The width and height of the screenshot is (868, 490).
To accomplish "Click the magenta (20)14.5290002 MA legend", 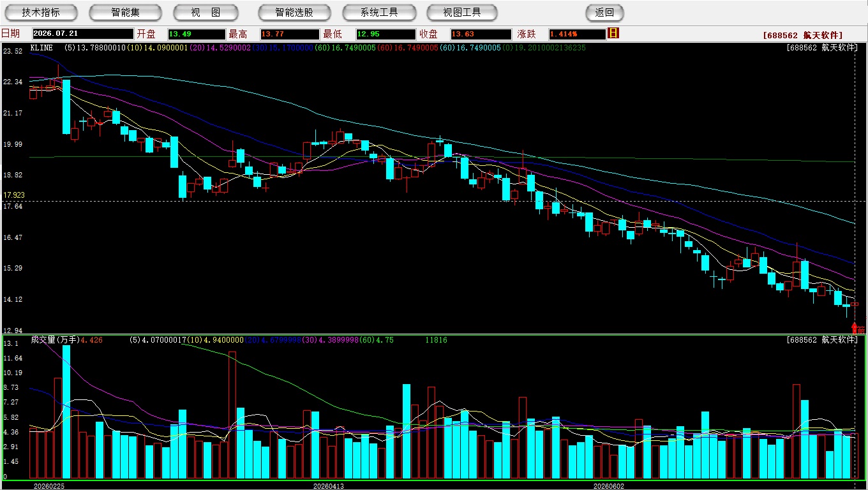I will click(x=220, y=48).
